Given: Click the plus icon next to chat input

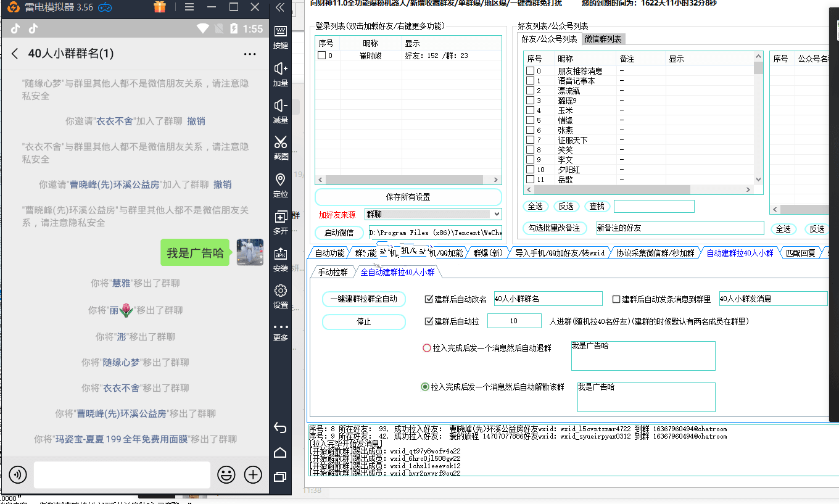Looking at the screenshot, I should coord(253,474).
